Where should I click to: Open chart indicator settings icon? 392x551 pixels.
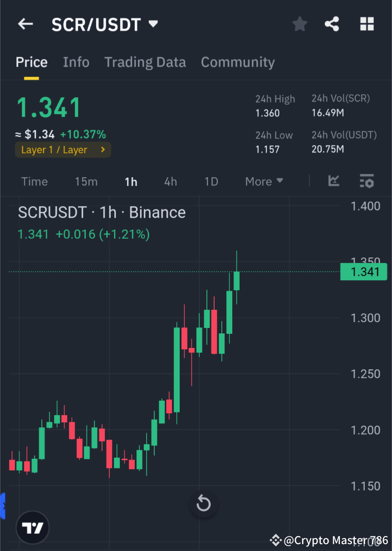coord(367,181)
